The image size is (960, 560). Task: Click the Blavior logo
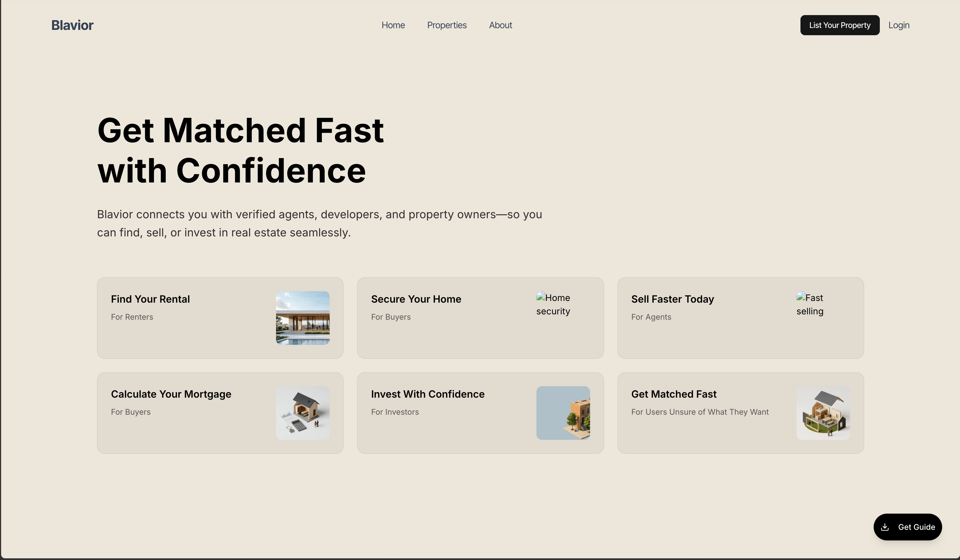click(72, 25)
